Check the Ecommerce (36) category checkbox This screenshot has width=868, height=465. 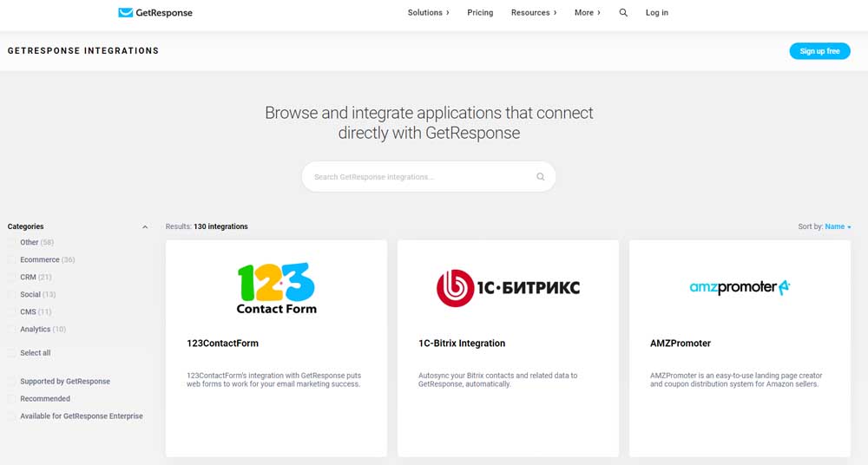coord(11,259)
